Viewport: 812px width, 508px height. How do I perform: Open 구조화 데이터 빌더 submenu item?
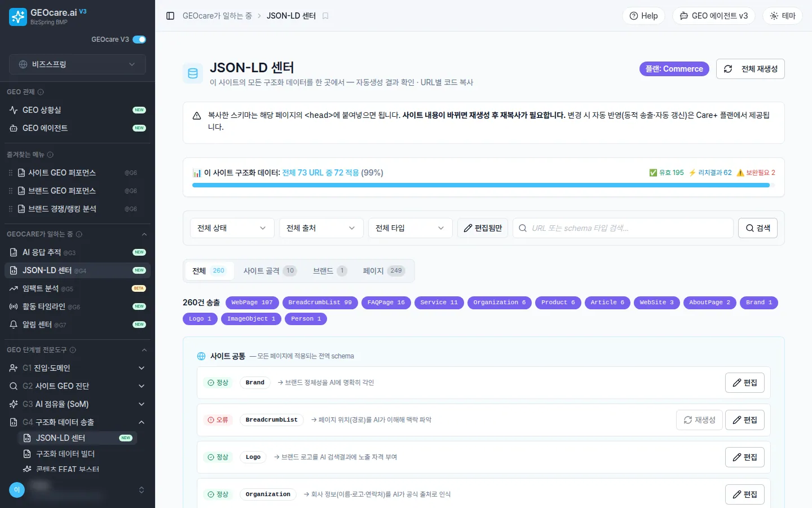click(77, 454)
